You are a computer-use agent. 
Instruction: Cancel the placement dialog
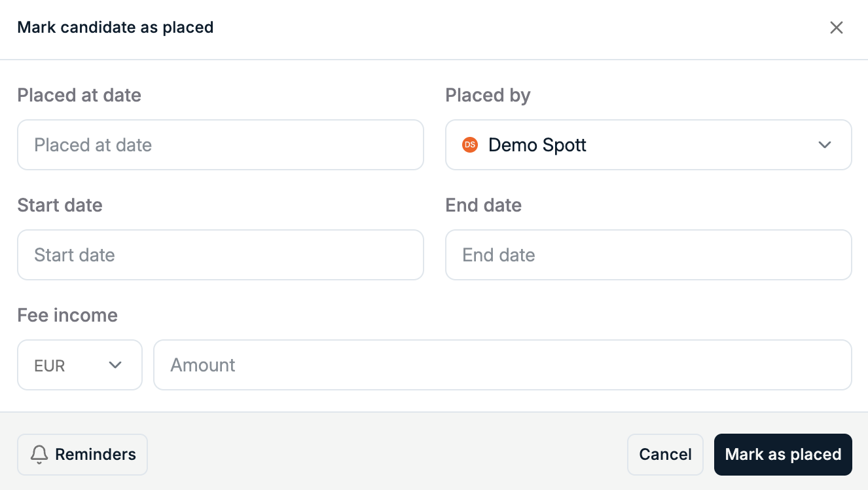click(x=665, y=455)
